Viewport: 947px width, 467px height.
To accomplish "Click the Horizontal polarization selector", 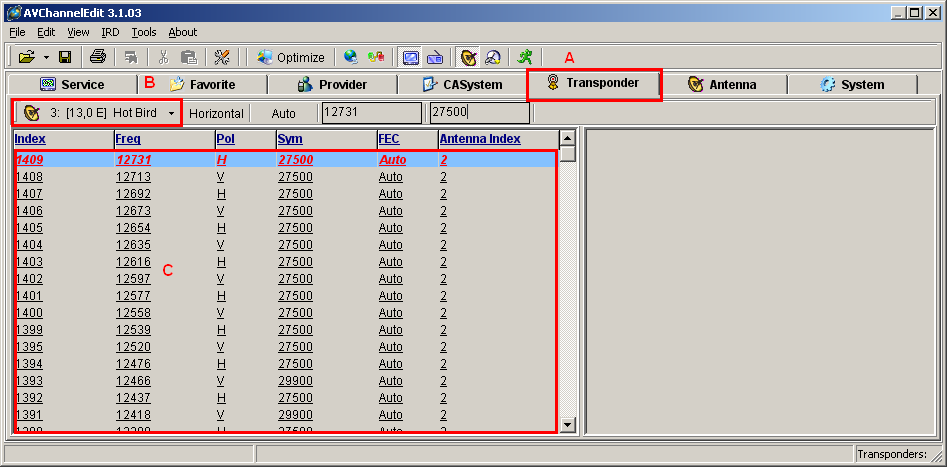I will [x=216, y=114].
